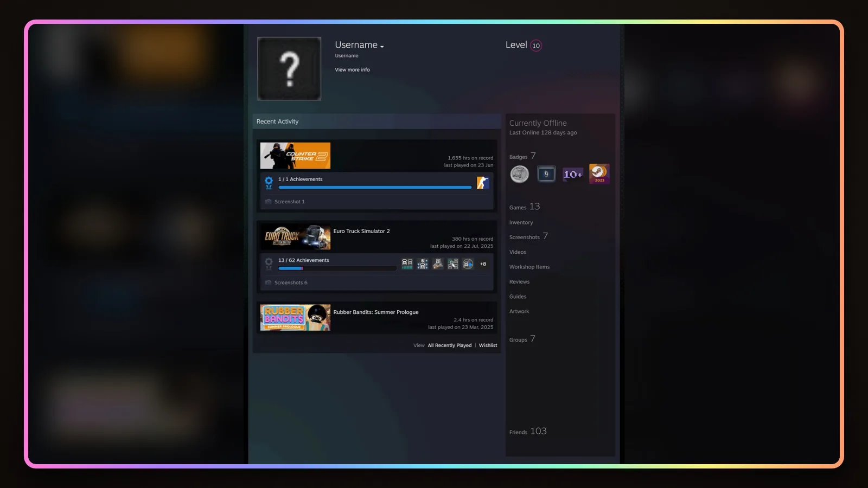Click the round fifth Euro Truck achievement icon

pyautogui.click(x=468, y=264)
